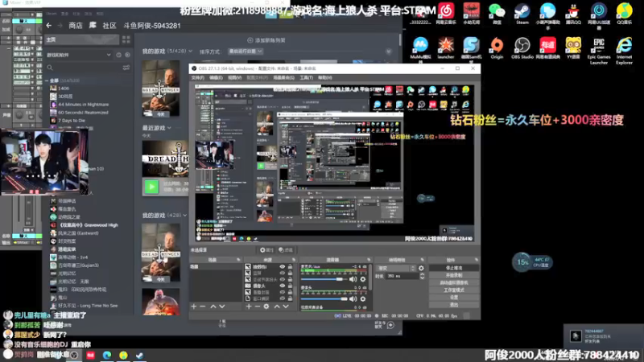Viewport: 644px width, 362px height.
Task: Toggle the lock on the 窗口捕获 source
Action: click(290, 298)
